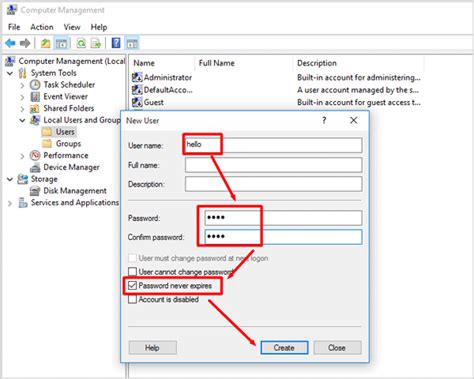Click the Forward arrow toolbar icon

click(25, 43)
